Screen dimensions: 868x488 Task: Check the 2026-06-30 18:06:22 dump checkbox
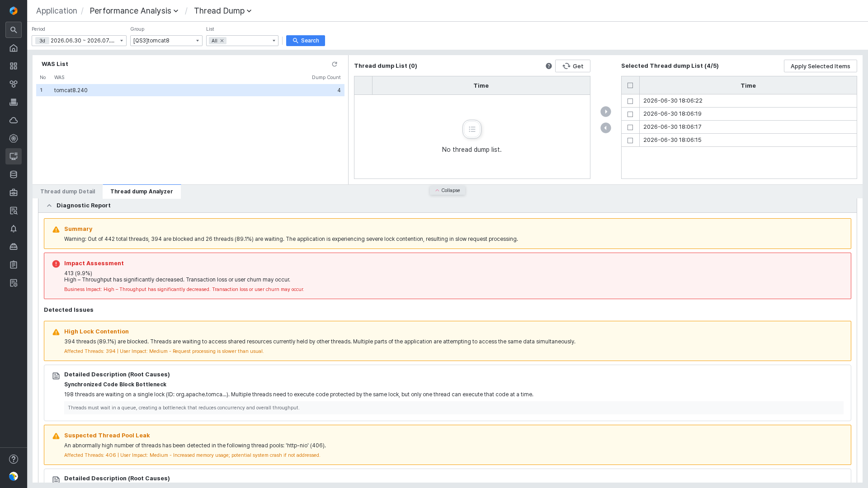630,101
